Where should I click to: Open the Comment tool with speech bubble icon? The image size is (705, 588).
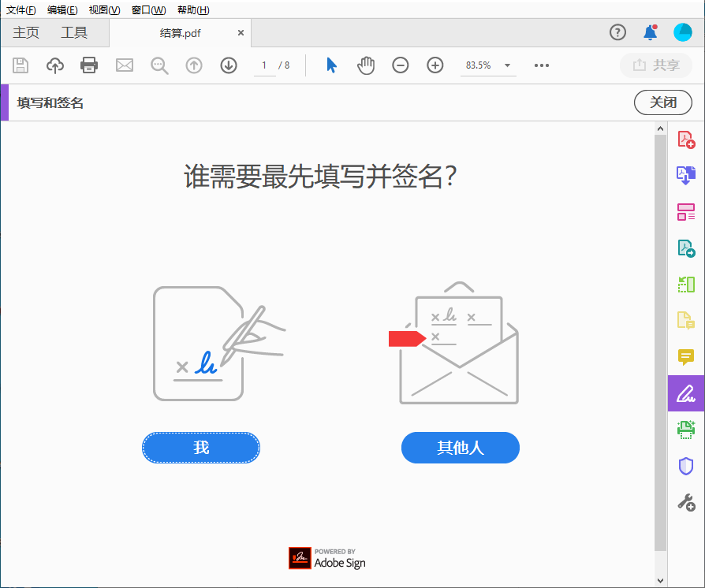[x=686, y=357]
